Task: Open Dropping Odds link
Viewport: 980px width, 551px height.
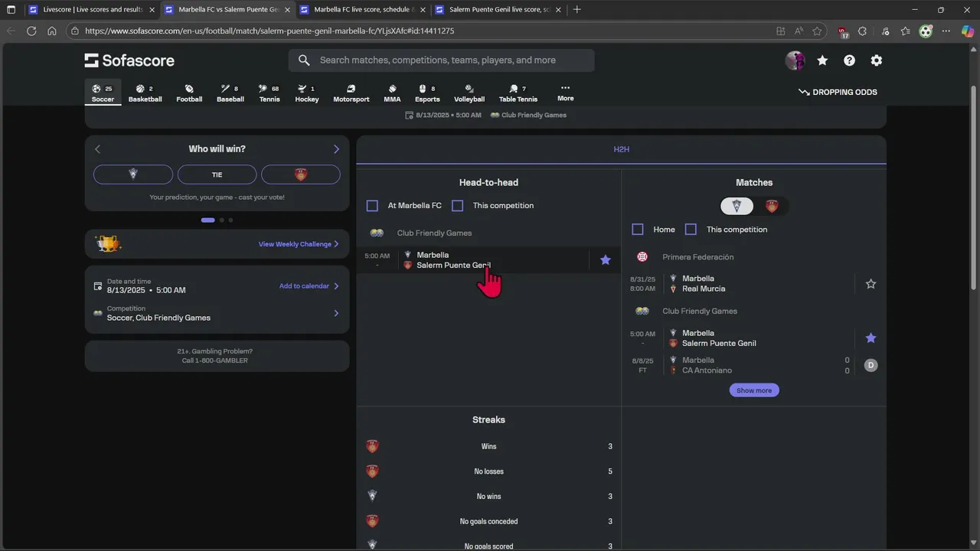Action: pos(838,92)
